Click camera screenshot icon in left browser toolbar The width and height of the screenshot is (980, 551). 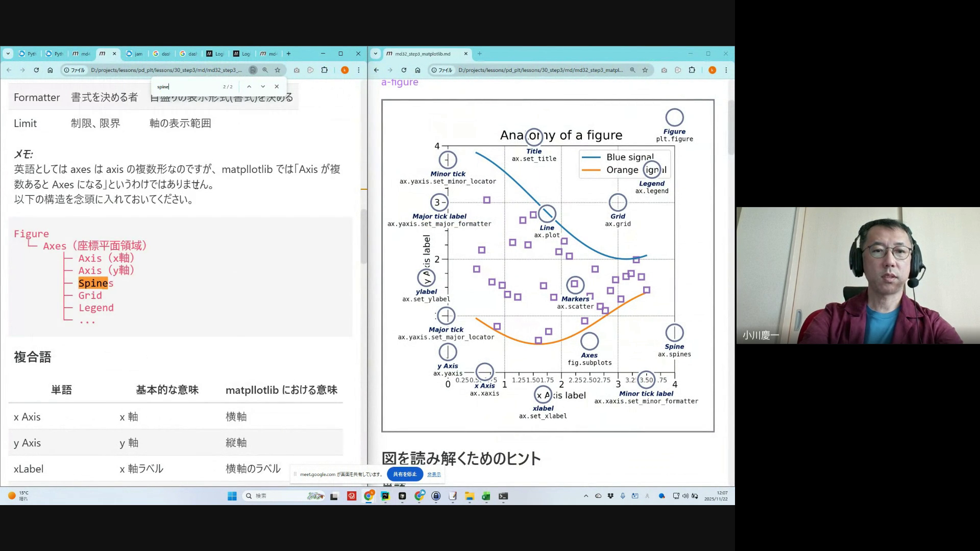click(297, 70)
